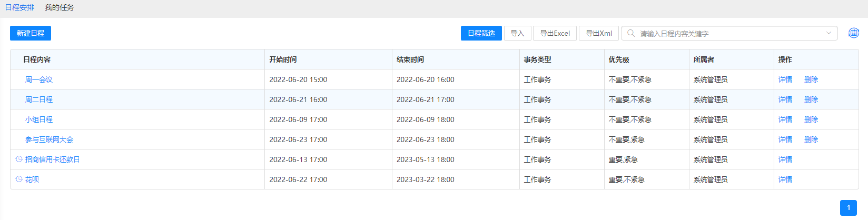Open the 周一会议 schedule link
Image resolution: width=868 pixels, height=220 pixels.
(x=39, y=79)
